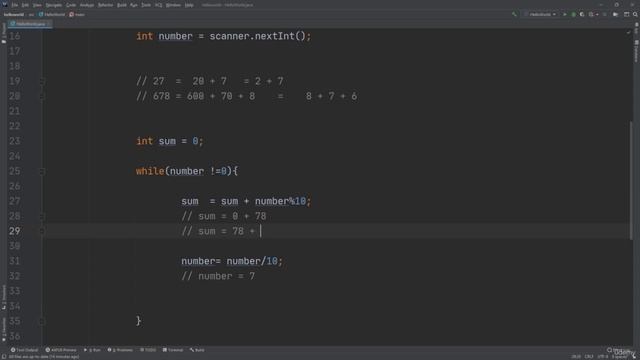
Task: Click the editor vertical scrollbar
Action: (631, 180)
